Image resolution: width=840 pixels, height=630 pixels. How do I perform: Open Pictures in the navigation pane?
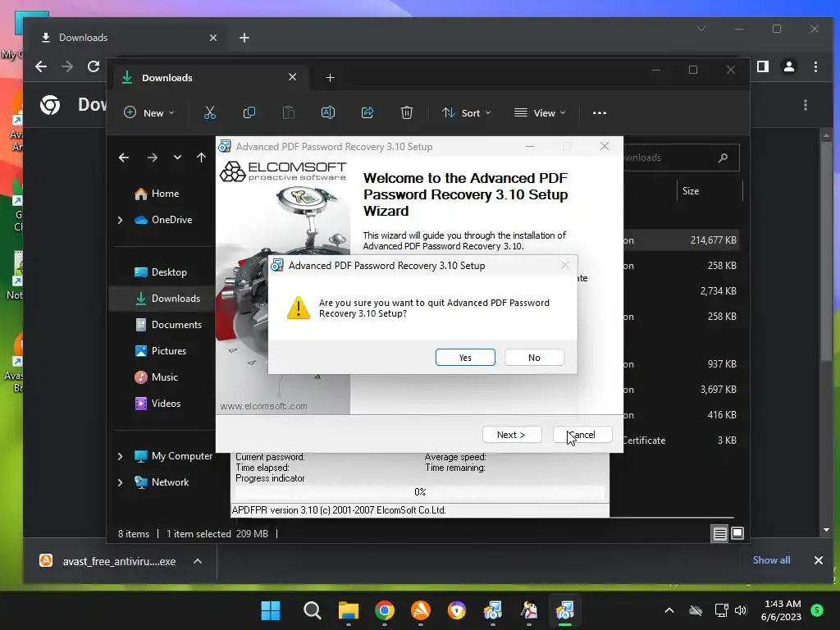tap(160, 351)
